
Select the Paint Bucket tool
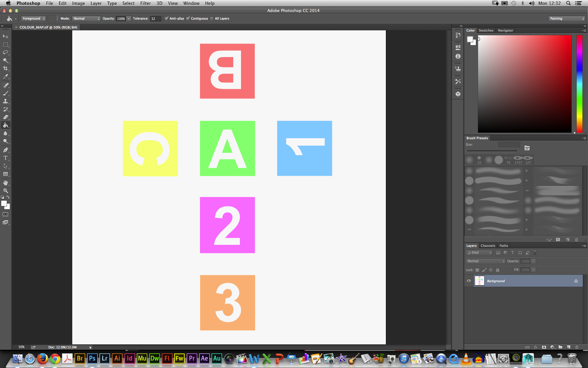pos(6,125)
